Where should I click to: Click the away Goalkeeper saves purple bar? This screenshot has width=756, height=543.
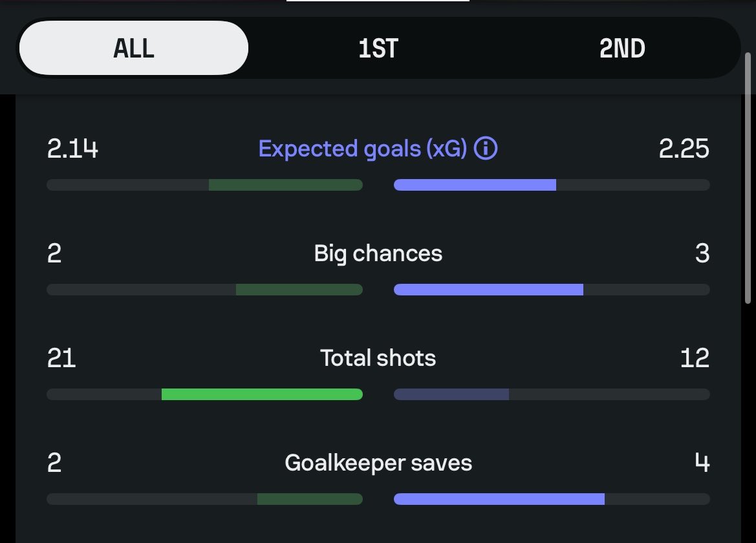[x=499, y=499]
